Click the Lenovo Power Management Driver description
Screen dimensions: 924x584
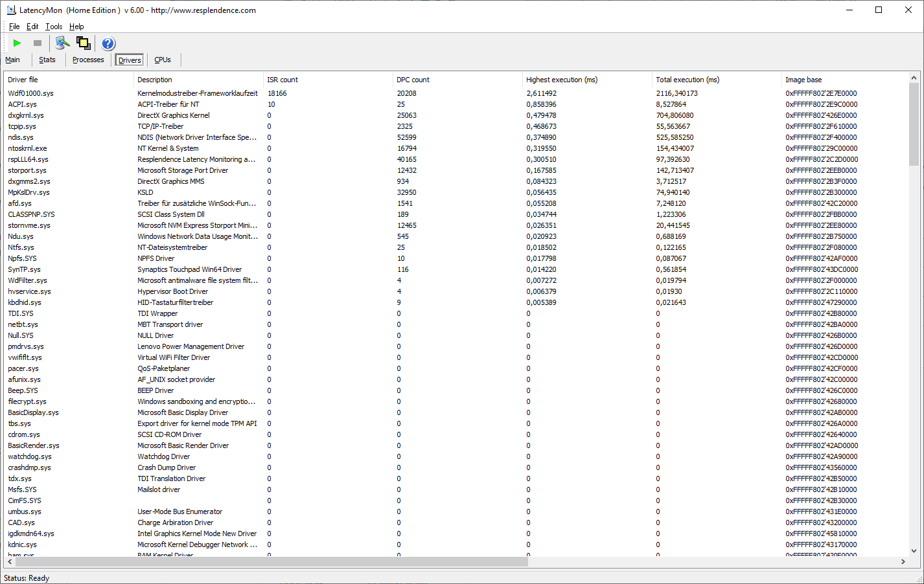click(191, 346)
